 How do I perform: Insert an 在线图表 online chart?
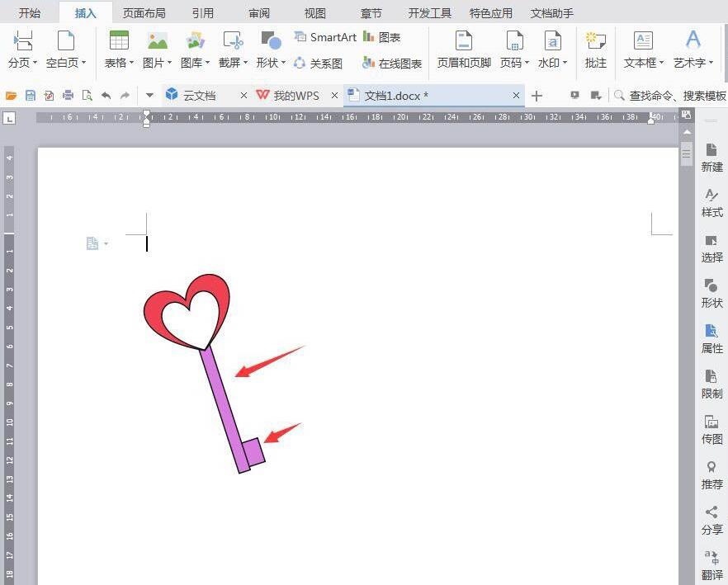[392, 64]
